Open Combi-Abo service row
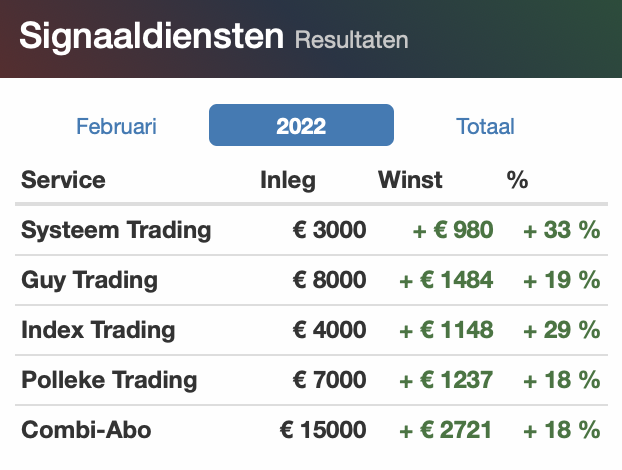 pyautogui.click(x=311, y=430)
